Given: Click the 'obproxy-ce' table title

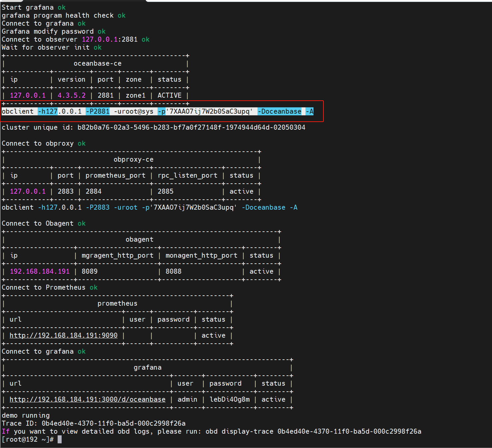Looking at the screenshot, I should pos(134,159).
